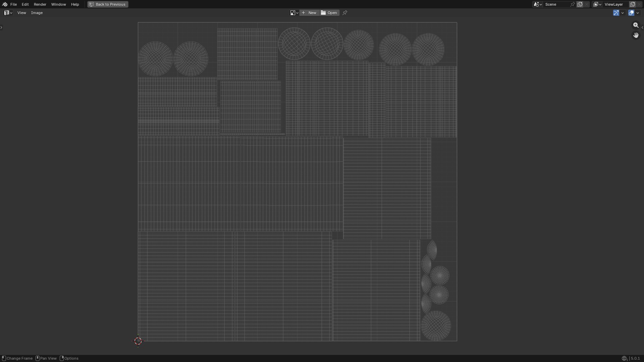Viewport: 644px width, 362px height.
Task: Open the File menu
Action: pos(13,4)
